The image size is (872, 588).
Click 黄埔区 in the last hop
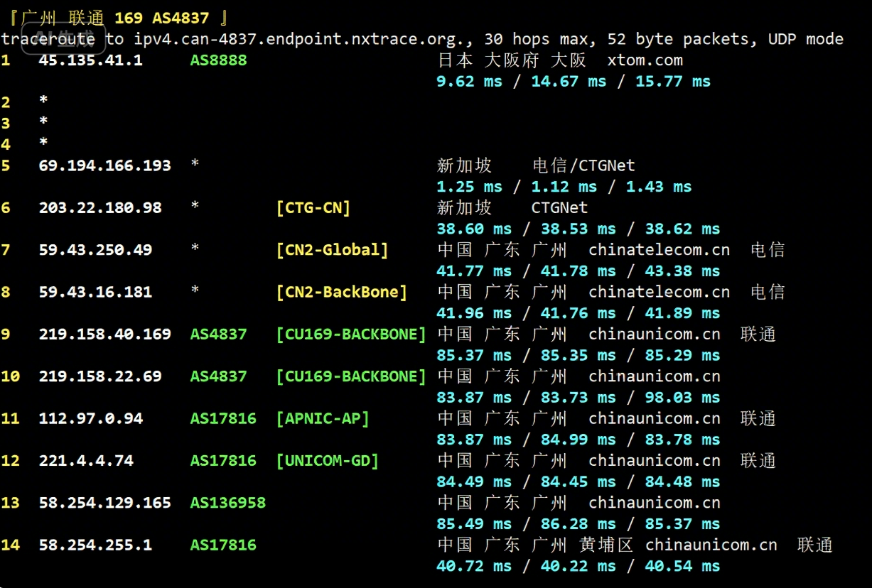606,545
